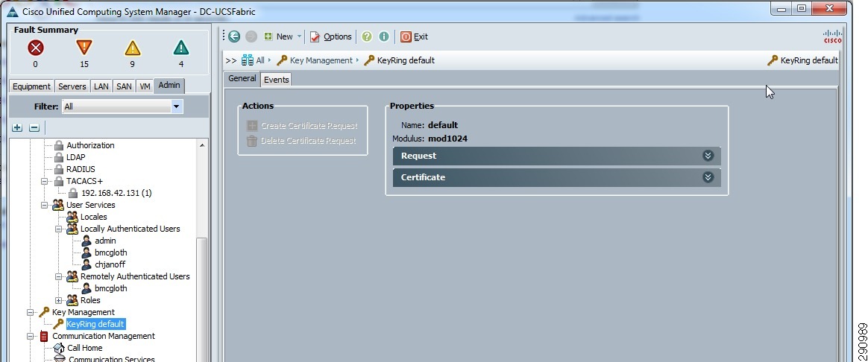The image size is (868, 362).
Task: Open the SAN tab
Action: point(124,86)
